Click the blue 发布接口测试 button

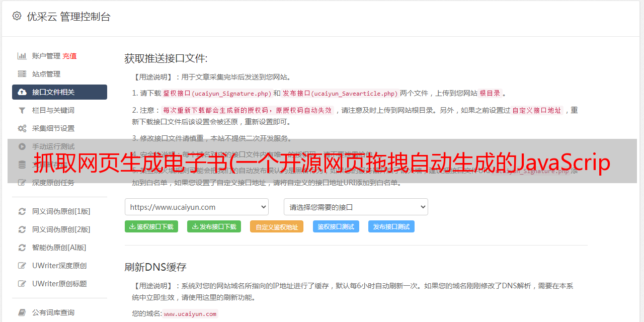(391, 226)
